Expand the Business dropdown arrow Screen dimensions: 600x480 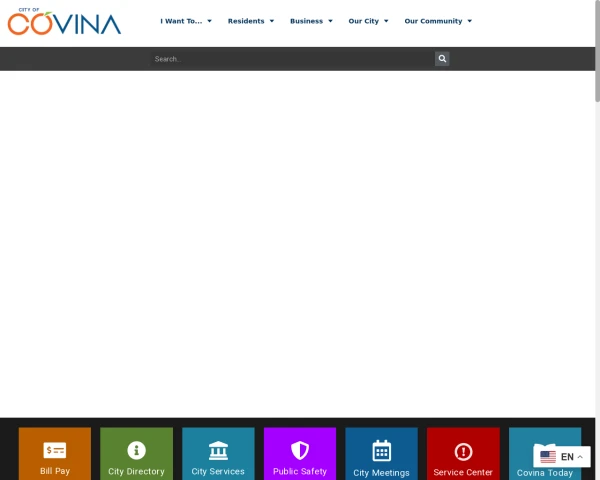click(x=330, y=21)
